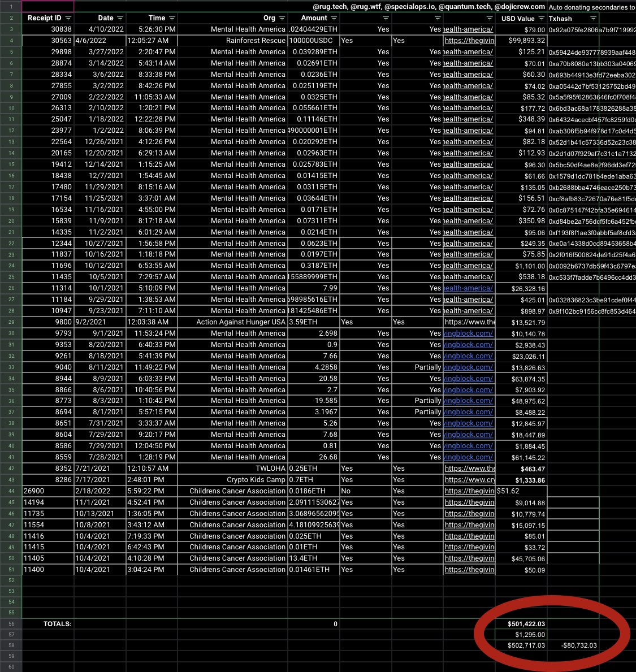Click the Txhash header cell
Viewport: 636px width, 672px height.
[x=573, y=19]
